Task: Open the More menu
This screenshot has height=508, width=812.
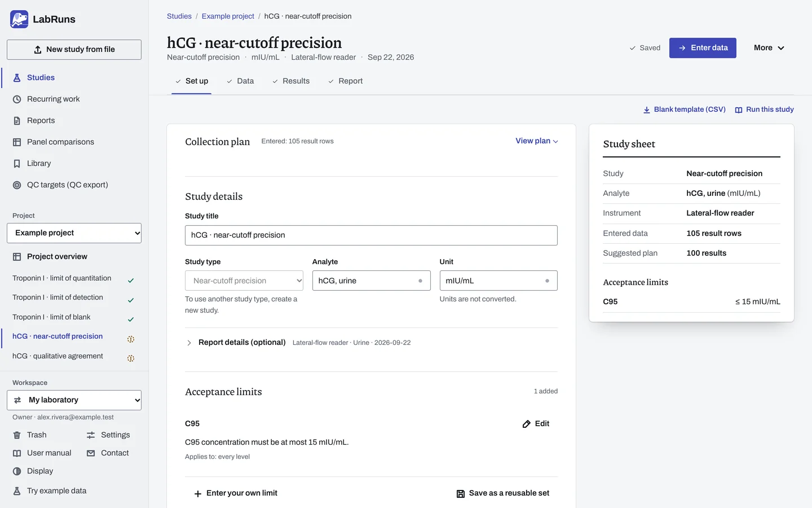Action: pyautogui.click(x=769, y=48)
